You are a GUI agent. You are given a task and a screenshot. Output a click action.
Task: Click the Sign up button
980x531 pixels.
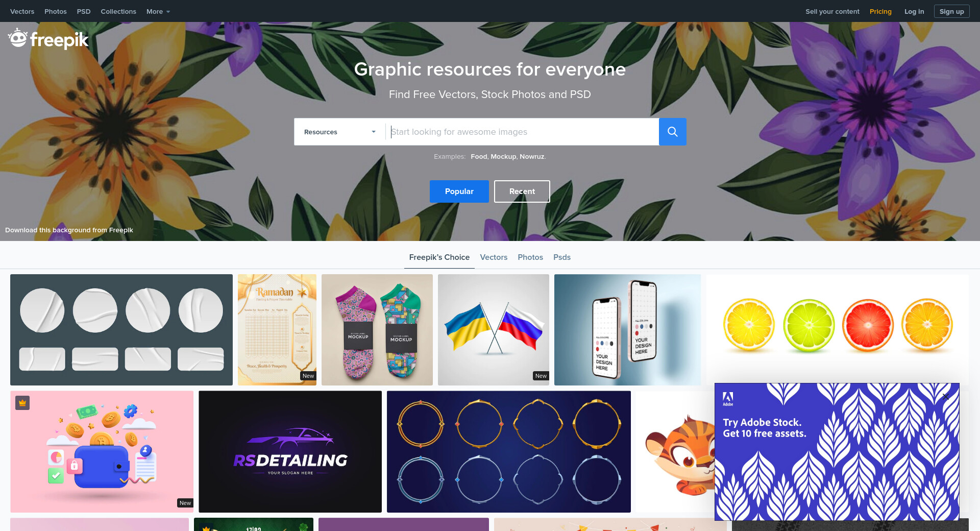[951, 11]
